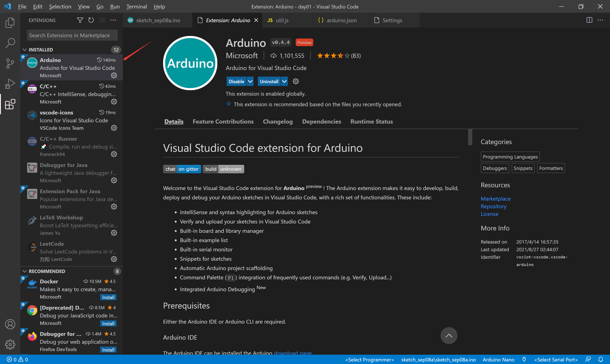
Task: Click the manage gear for Debugger for Java
Action: click(x=114, y=180)
